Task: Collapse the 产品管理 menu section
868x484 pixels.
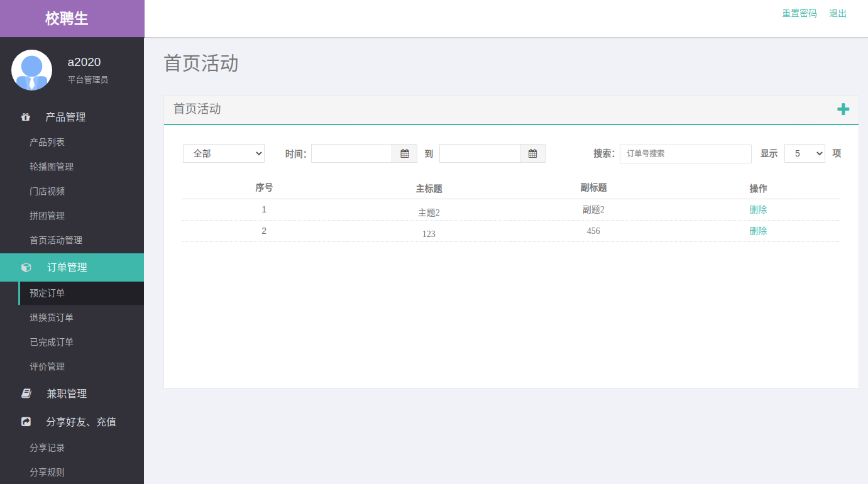Action: click(x=65, y=117)
